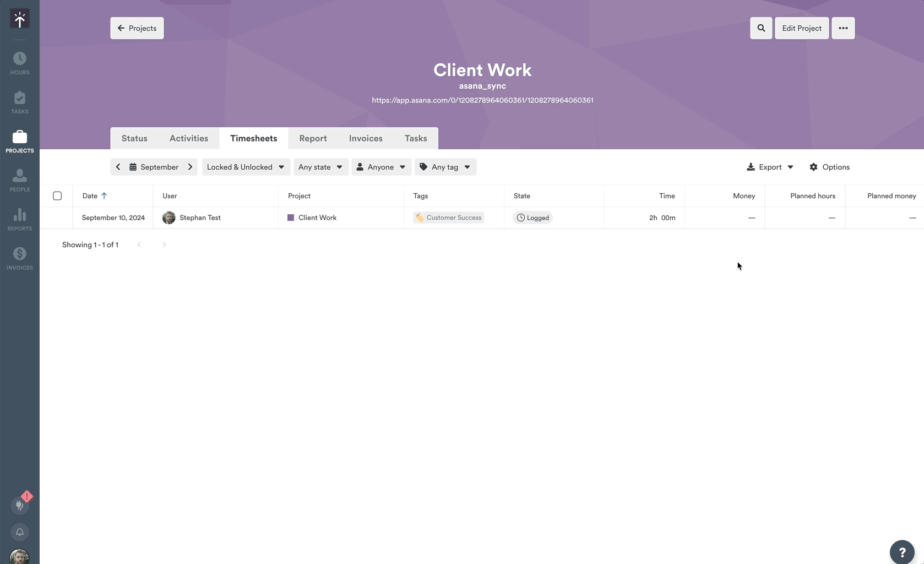This screenshot has width=924, height=564.
Task: Open the user profile avatar in the sidebar
Action: (20, 556)
